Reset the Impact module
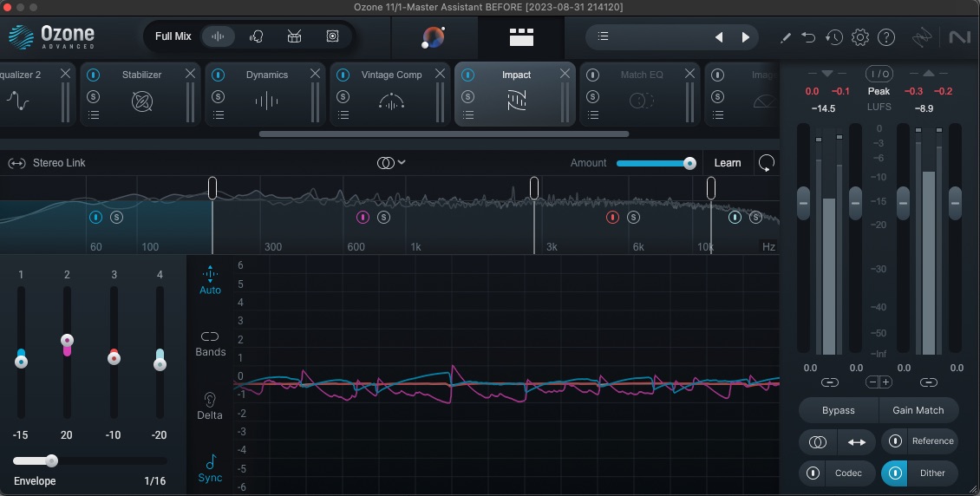Screen dimensions: 980x496 [x=767, y=163]
